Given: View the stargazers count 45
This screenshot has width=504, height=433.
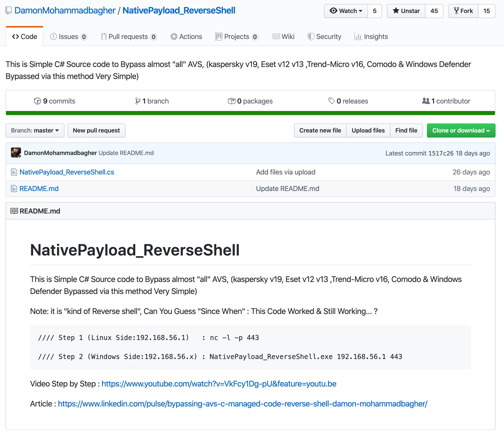Looking at the screenshot, I should click(434, 11).
